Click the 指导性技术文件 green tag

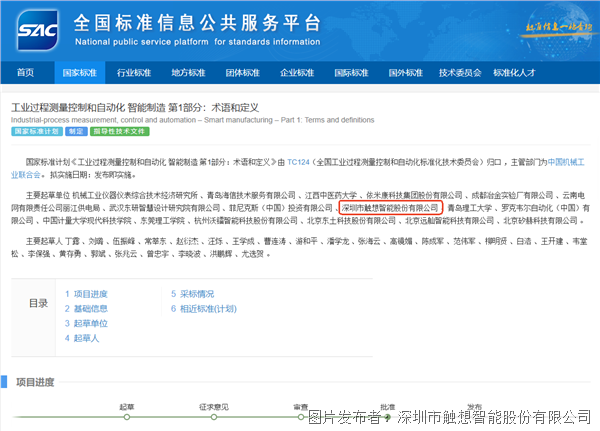point(120,131)
